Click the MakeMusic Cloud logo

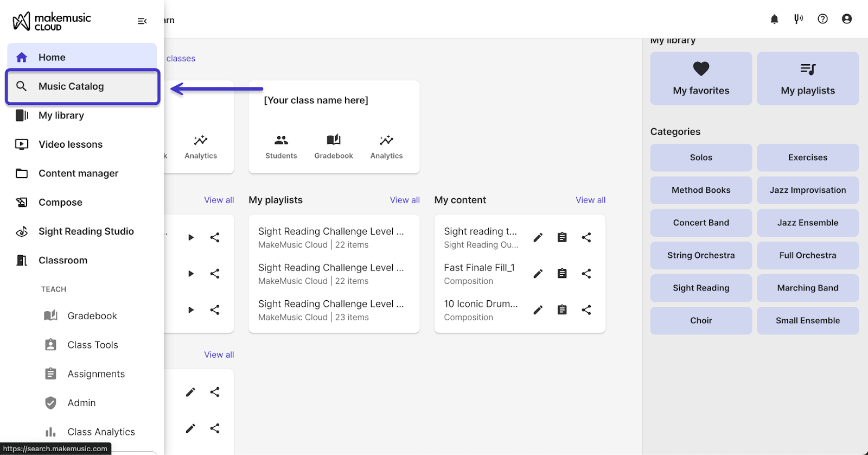[x=52, y=22]
